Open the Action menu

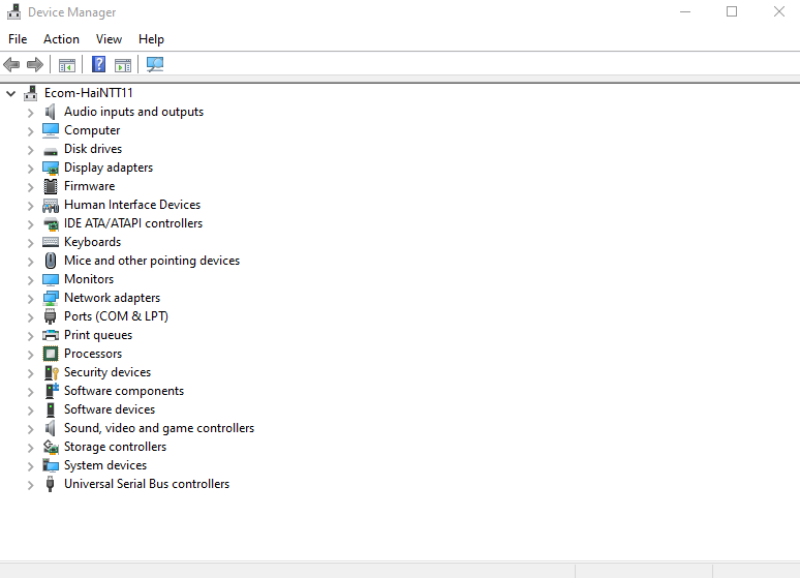(61, 39)
